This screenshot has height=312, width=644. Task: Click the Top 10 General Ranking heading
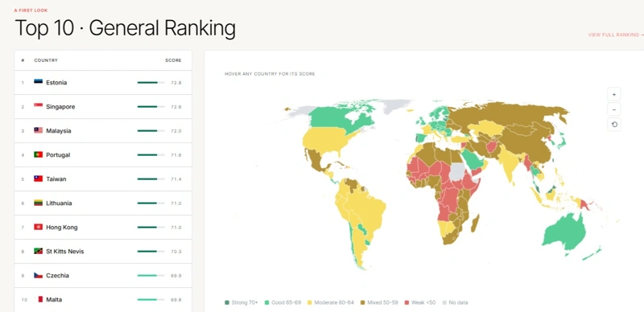[126, 29]
